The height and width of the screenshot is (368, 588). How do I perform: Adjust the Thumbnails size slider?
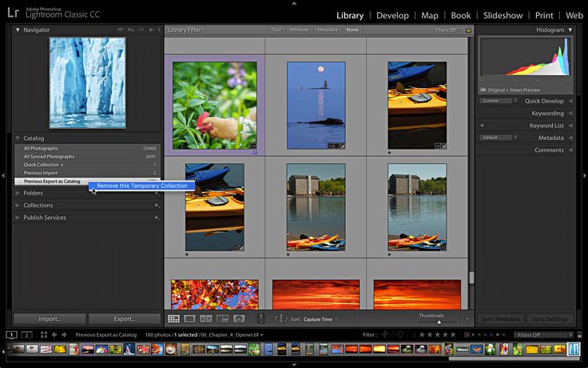click(438, 322)
